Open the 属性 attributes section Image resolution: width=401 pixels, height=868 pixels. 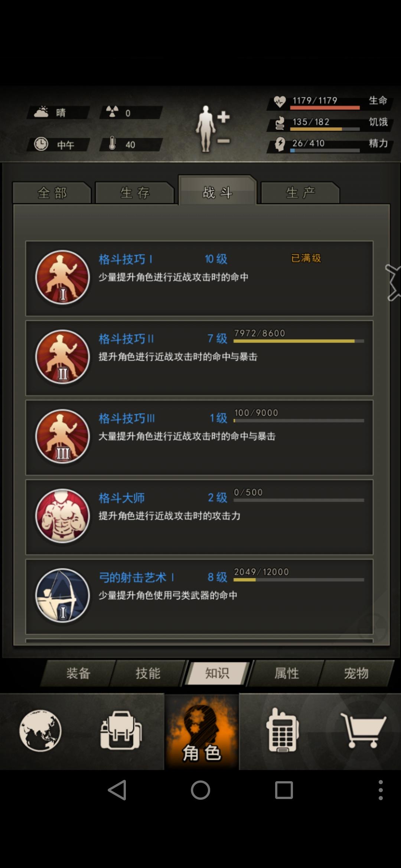(287, 673)
